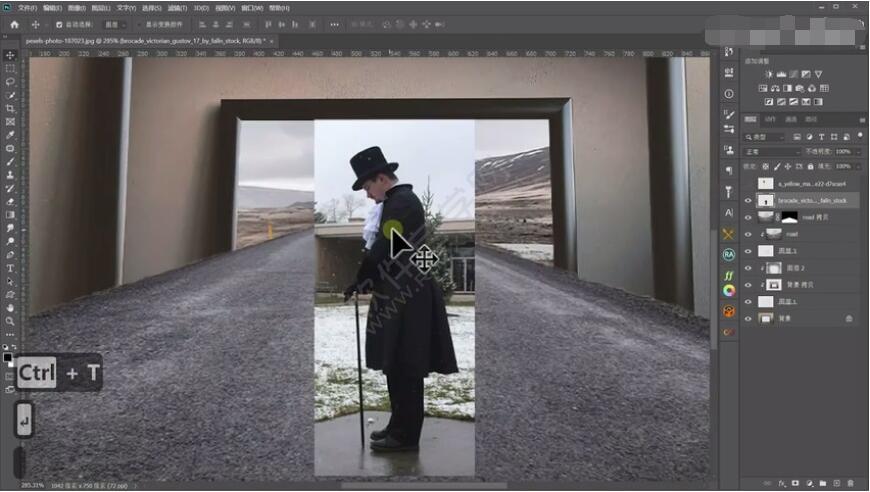Hide the bottom background layer
Image resolution: width=870 pixels, height=492 pixels.
pos(748,318)
